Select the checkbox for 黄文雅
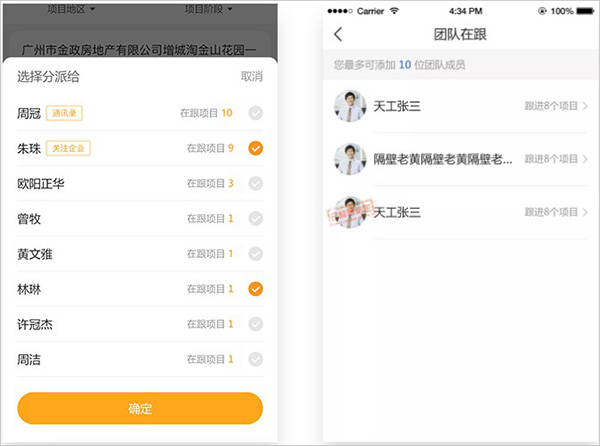 click(x=256, y=254)
